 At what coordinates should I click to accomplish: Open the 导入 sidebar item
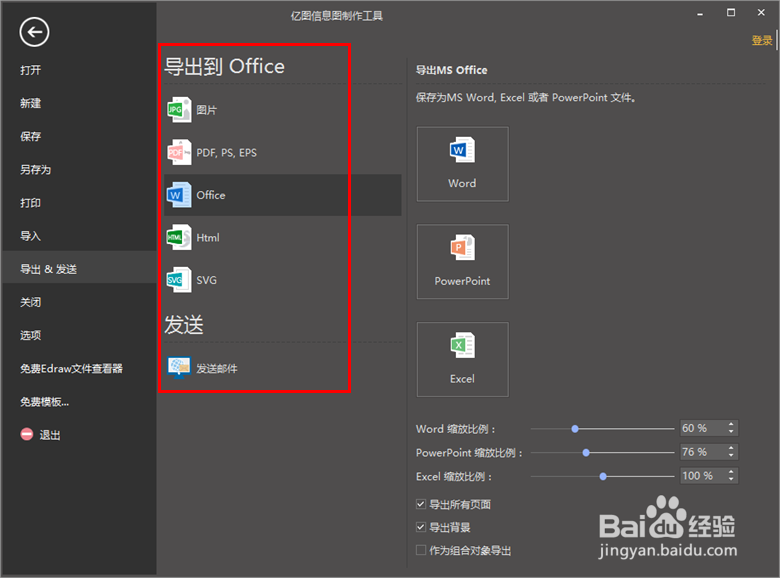coord(30,236)
